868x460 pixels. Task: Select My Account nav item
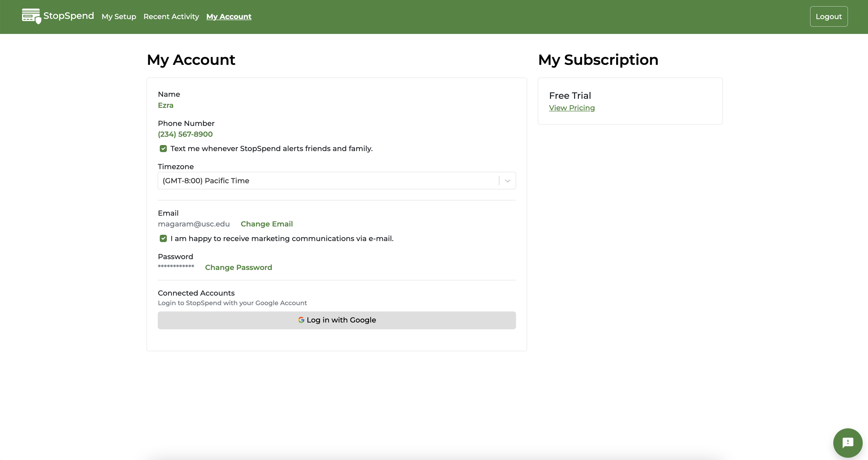[229, 17]
